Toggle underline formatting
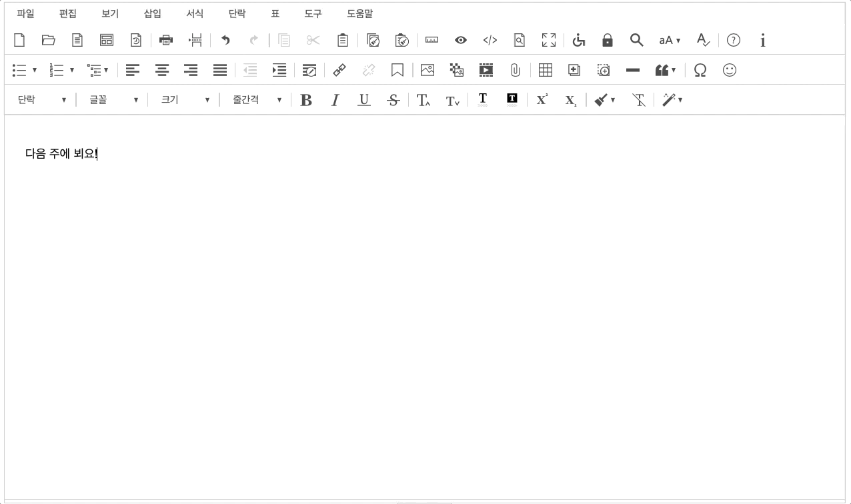This screenshot has width=851, height=504. [x=364, y=100]
